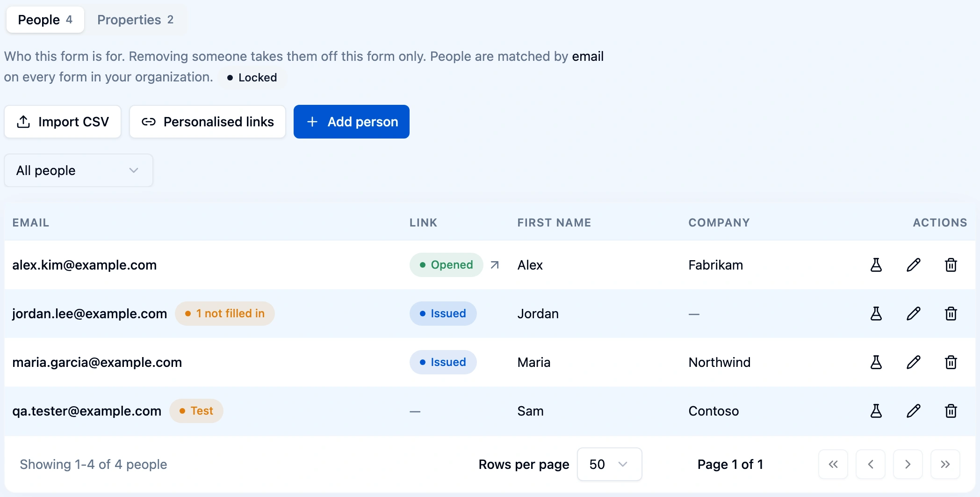Go to the first page with the double-left arrow
This screenshot has width=980, height=497.
coord(833,464)
